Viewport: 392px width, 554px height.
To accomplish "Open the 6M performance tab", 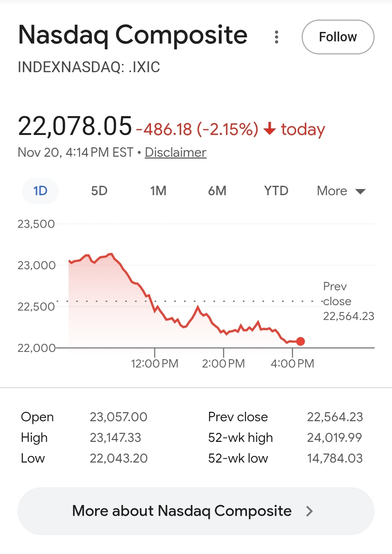I will tap(217, 190).
